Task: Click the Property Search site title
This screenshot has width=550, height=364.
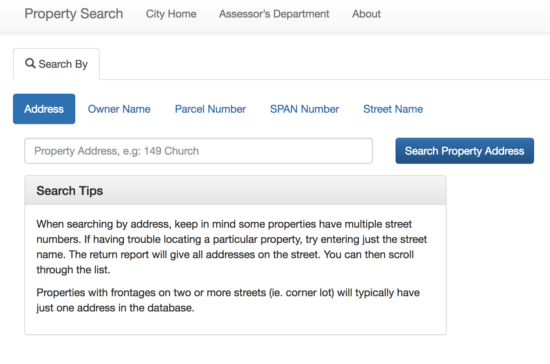Action: coord(74,14)
